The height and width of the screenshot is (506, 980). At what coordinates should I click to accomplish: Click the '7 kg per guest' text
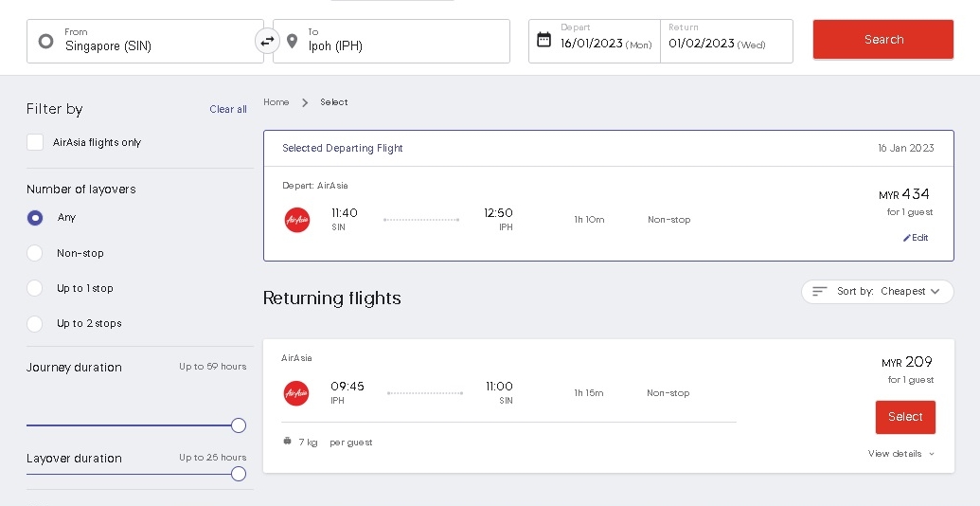pyautogui.click(x=335, y=443)
